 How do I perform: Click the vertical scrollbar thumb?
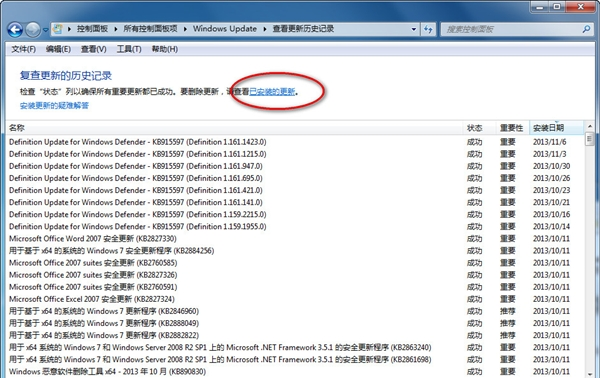pyautogui.click(x=590, y=138)
